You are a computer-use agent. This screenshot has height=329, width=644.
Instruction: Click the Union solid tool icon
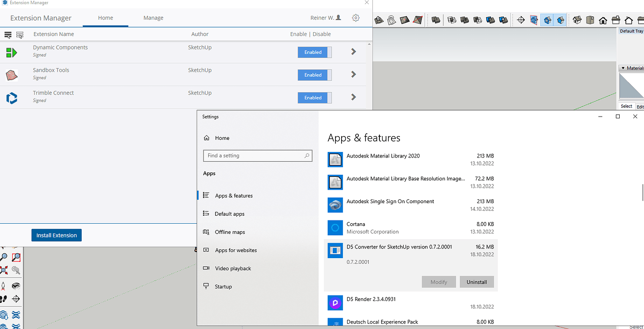pos(464,20)
